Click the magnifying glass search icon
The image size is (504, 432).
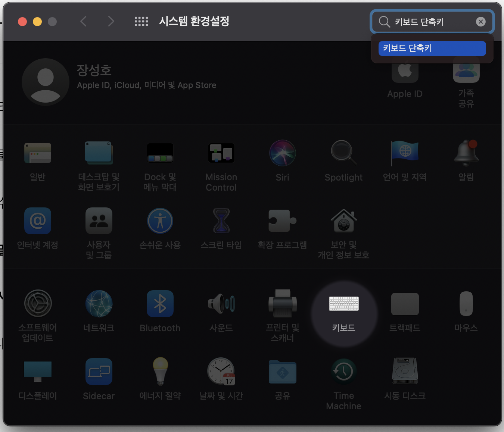pos(384,22)
